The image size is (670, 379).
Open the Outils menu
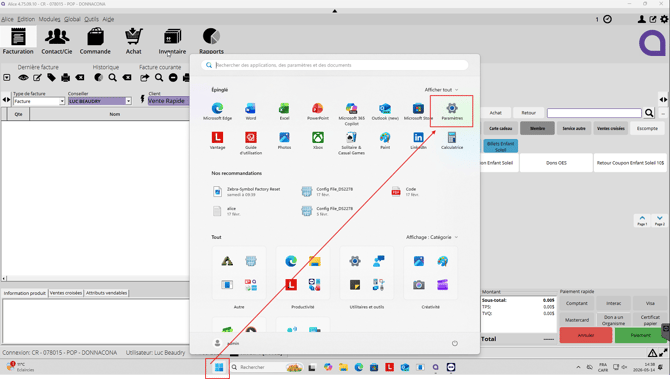point(91,19)
